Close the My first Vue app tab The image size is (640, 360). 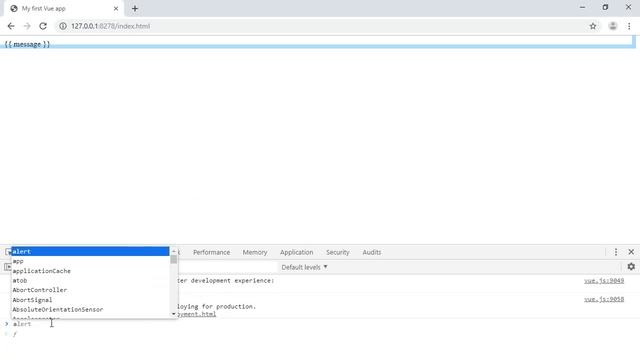click(116, 9)
